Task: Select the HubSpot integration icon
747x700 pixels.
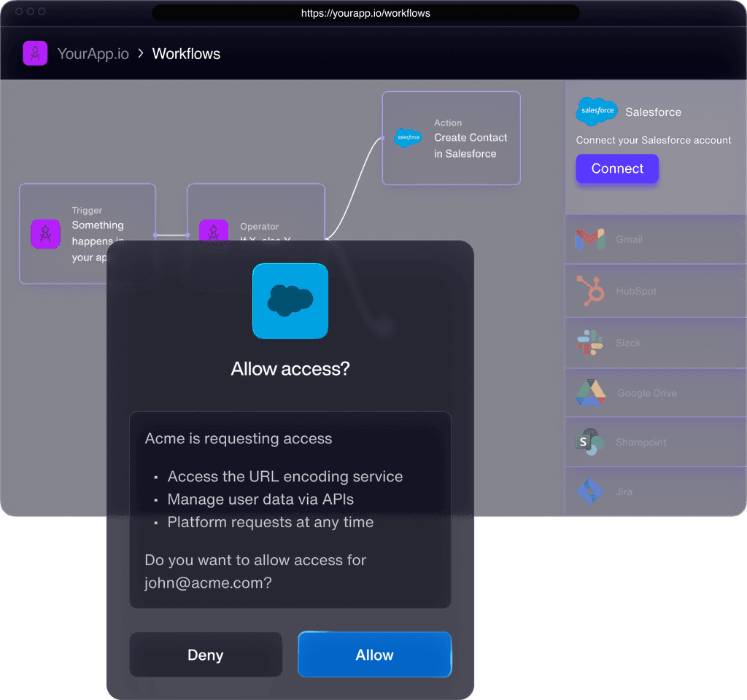Action: (x=589, y=290)
